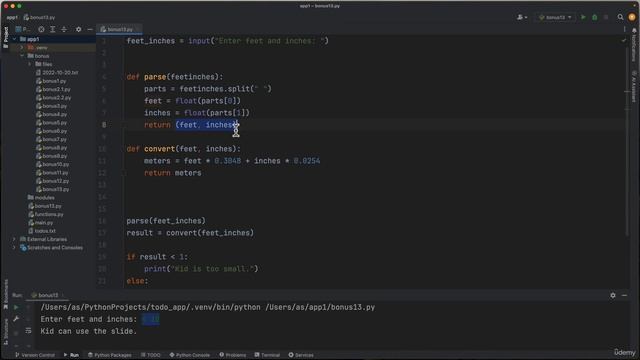Viewport: 640px width, 360px height.
Task: Click Select Opened File crosshair icon
Action: [41, 29]
